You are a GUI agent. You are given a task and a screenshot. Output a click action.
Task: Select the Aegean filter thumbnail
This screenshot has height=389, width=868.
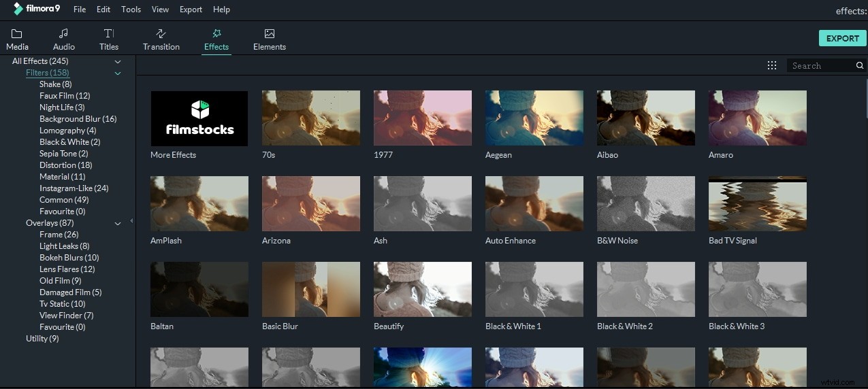coord(534,118)
